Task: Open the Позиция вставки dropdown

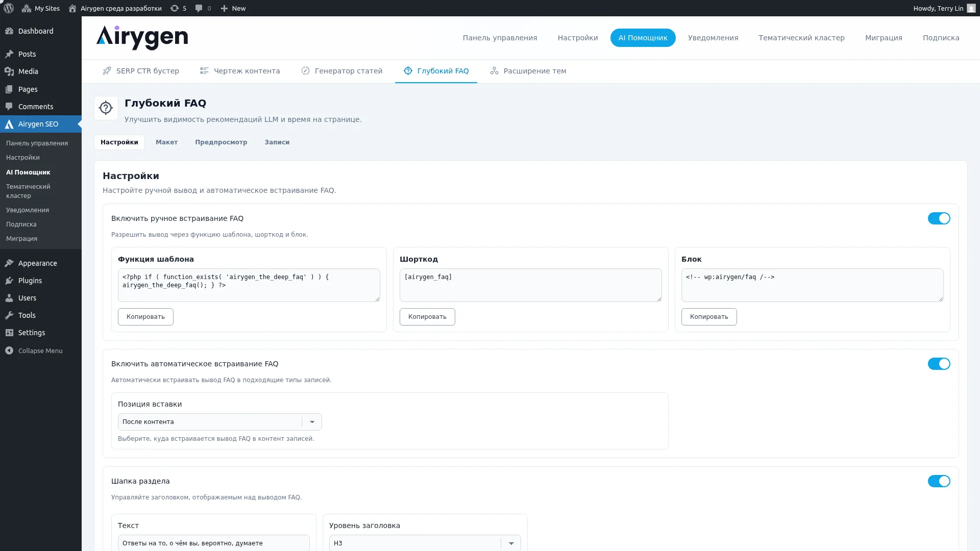Action: coord(219,422)
